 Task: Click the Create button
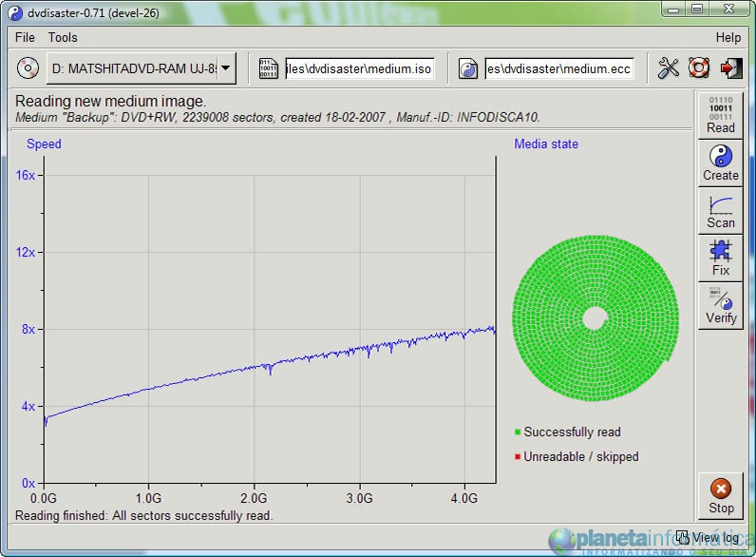click(721, 163)
